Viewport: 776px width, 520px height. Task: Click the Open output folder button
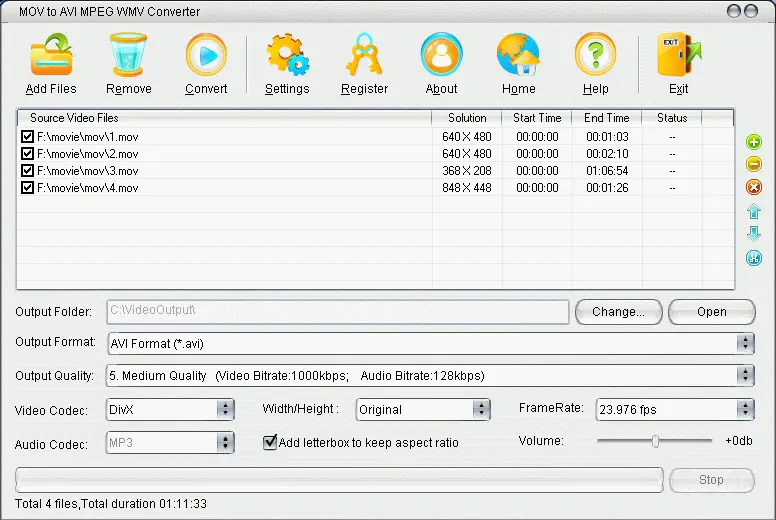(711, 312)
